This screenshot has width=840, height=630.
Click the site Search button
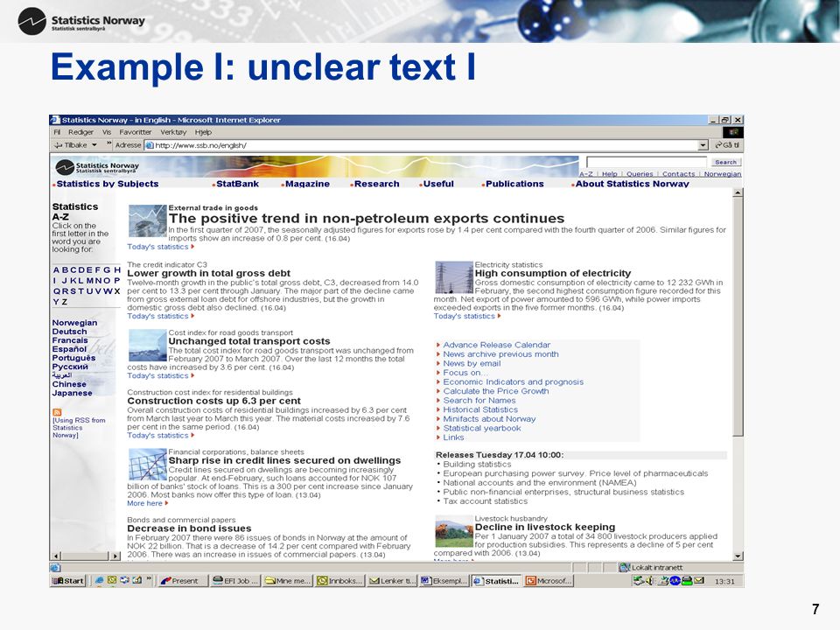[726, 162]
